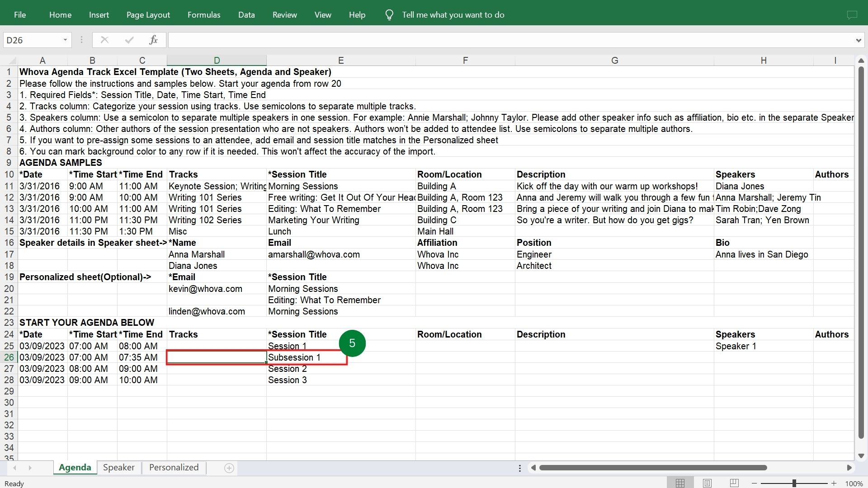The width and height of the screenshot is (868, 488).
Task: Switch to Page Break Preview icon
Action: click(x=734, y=483)
